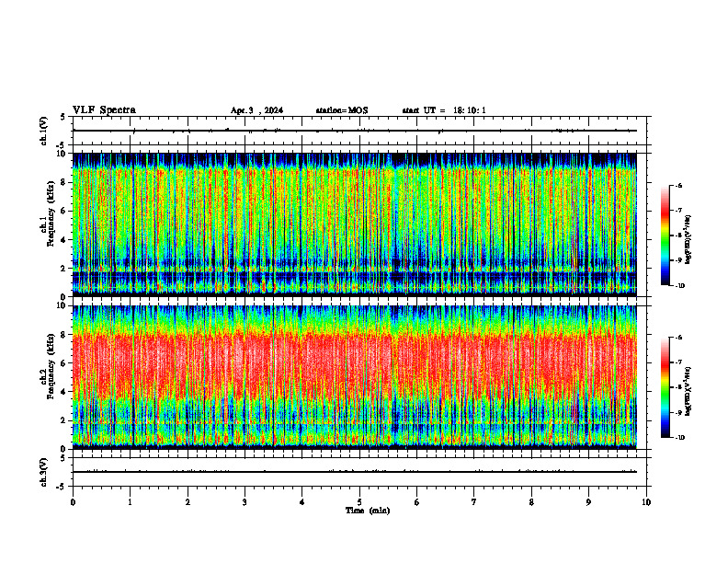Select the "Apr. 3, 2024" date text
Screen dimensions: 728x563
click(256, 110)
